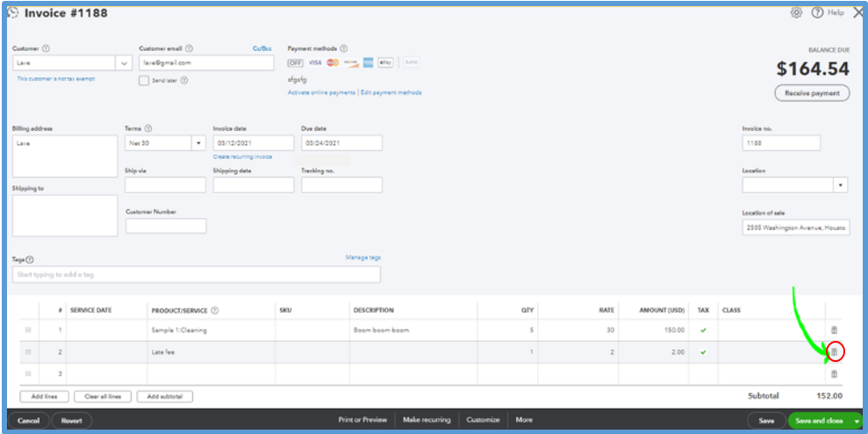Click the Mastercard icon
The width and height of the screenshot is (868, 434).
pyautogui.click(x=333, y=62)
